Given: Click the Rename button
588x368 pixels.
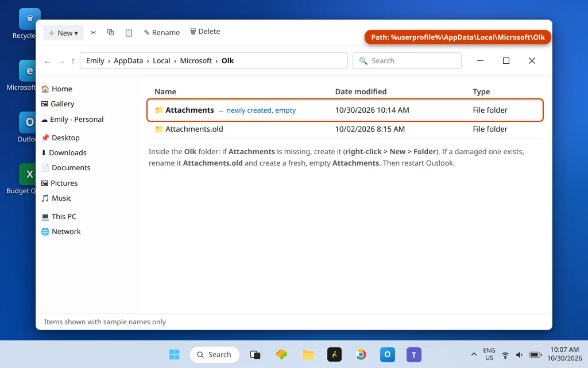Looking at the screenshot, I should (161, 32).
